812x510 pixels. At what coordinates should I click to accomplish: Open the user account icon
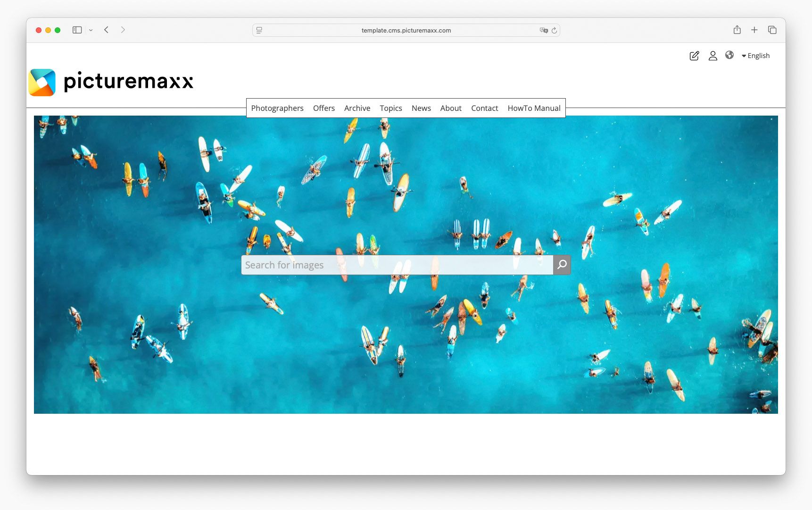713,56
